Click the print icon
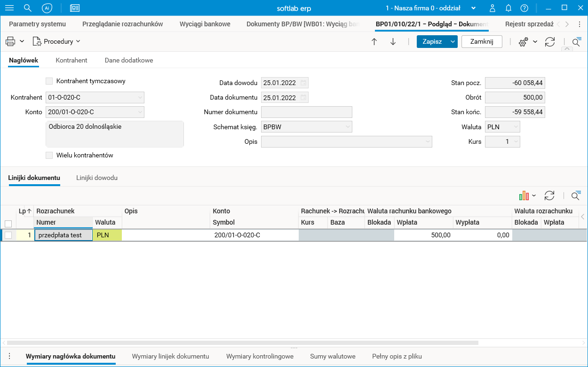The width and height of the screenshot is (588, 367). click(x=10, y=41)
